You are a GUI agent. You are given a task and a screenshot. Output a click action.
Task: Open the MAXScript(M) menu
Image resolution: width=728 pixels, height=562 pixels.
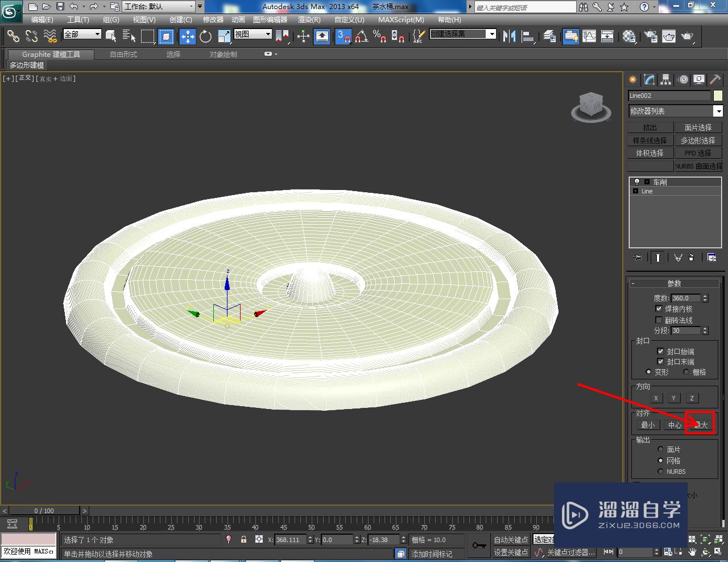pyautogui.click(x=401, y=19)
